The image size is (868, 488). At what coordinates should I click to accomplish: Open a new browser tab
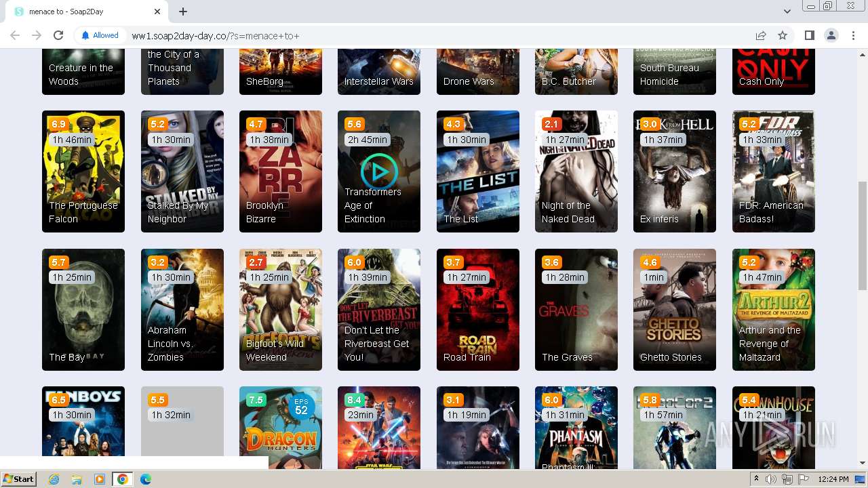pos(183,12)
